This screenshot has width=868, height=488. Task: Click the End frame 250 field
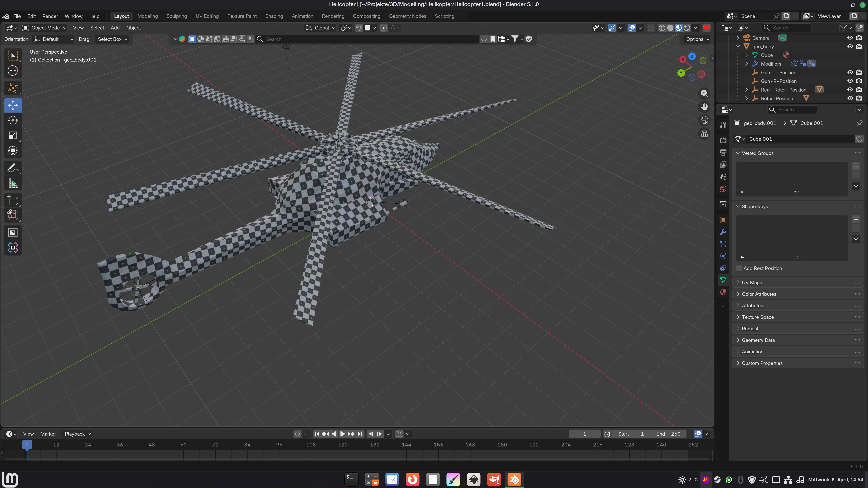coord(668,434)
